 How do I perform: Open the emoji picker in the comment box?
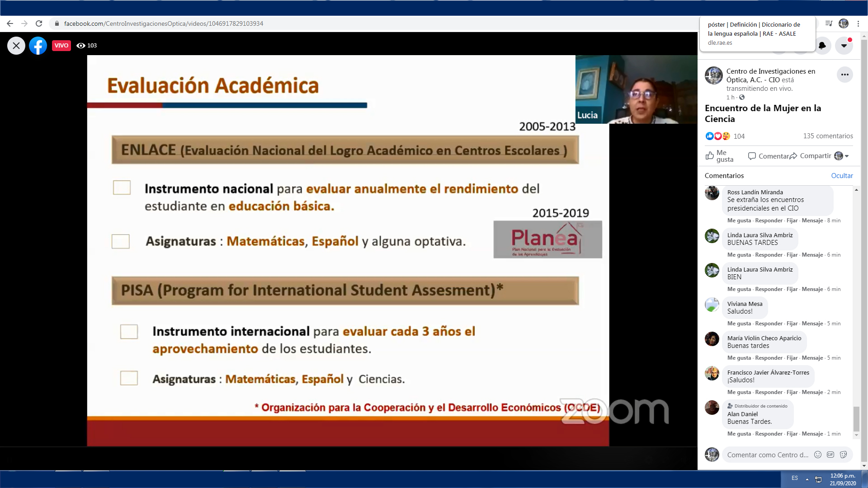[818, 455]
